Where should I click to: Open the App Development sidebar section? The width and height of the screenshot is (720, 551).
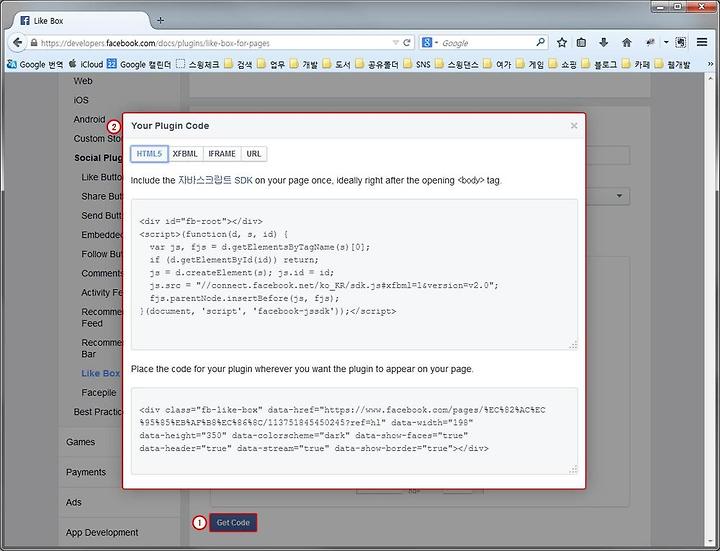pos(102,533)
